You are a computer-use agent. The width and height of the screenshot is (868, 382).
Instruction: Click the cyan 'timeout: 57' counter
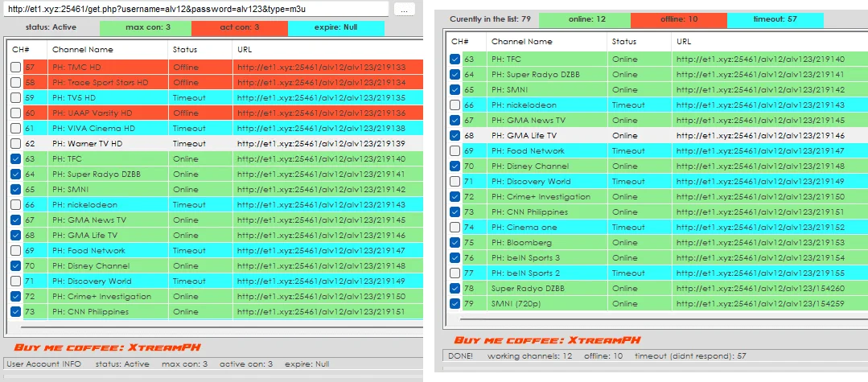pyautogui.click(x=775, y=19)
